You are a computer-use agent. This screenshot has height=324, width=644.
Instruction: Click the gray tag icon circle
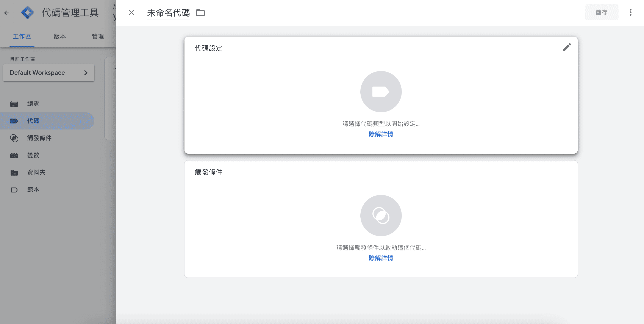click(380, 92)
